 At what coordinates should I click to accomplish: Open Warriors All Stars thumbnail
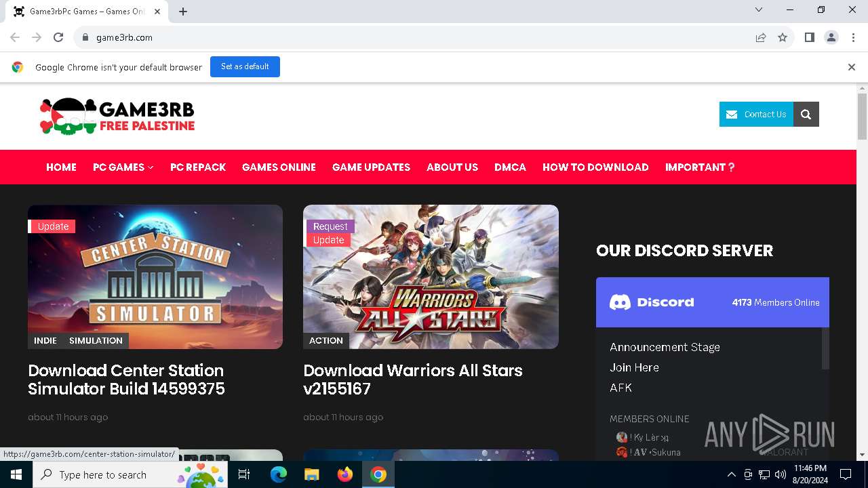click(431, 277)
